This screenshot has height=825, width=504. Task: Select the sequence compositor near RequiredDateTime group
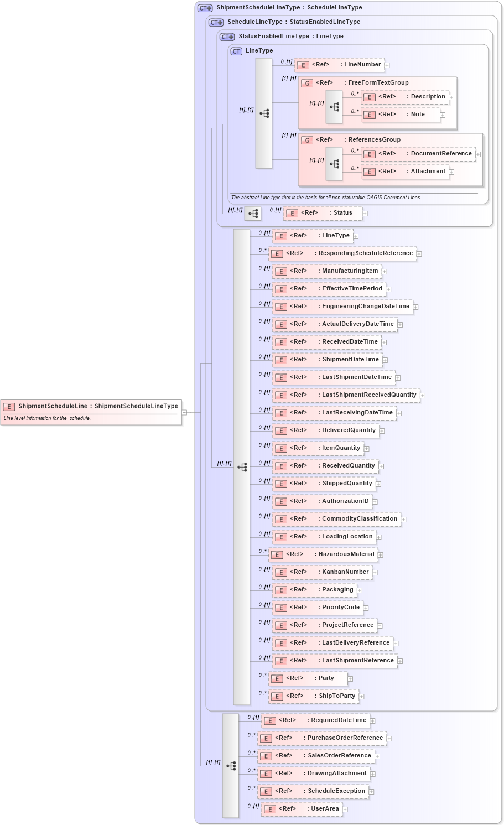click(x=231, y=765)
